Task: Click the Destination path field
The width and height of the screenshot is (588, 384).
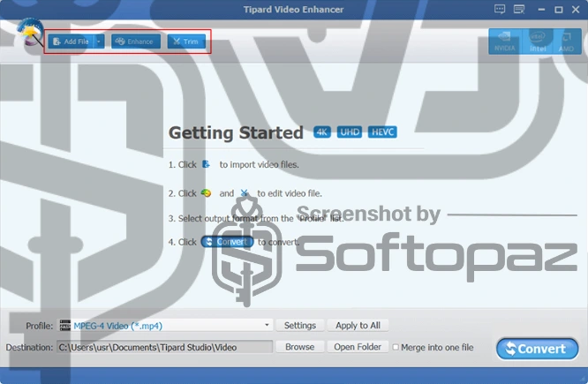Action: coord(164,347)
